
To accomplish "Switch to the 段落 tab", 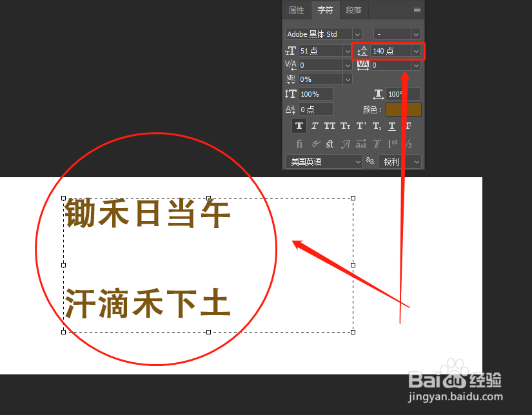I will coord(353,10).
